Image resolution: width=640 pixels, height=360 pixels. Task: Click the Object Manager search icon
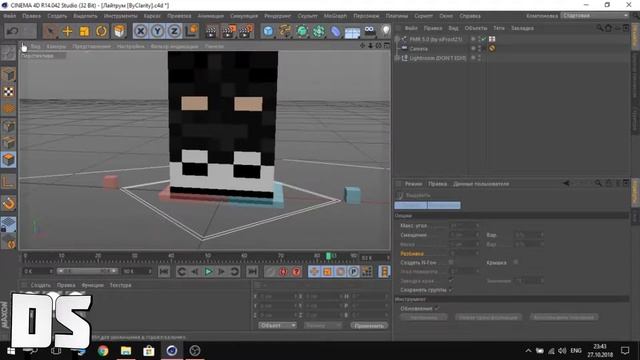(599, 28)
